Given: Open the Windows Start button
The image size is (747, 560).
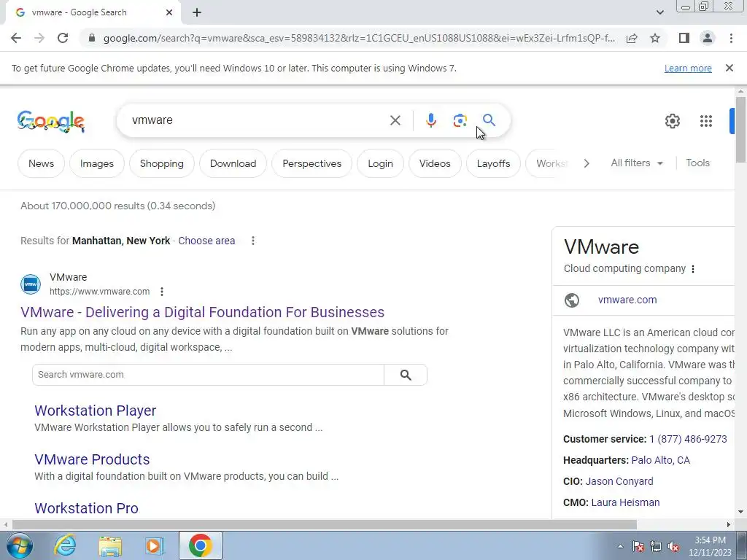Looking at the screenshot, I should (x=19, y=545).
